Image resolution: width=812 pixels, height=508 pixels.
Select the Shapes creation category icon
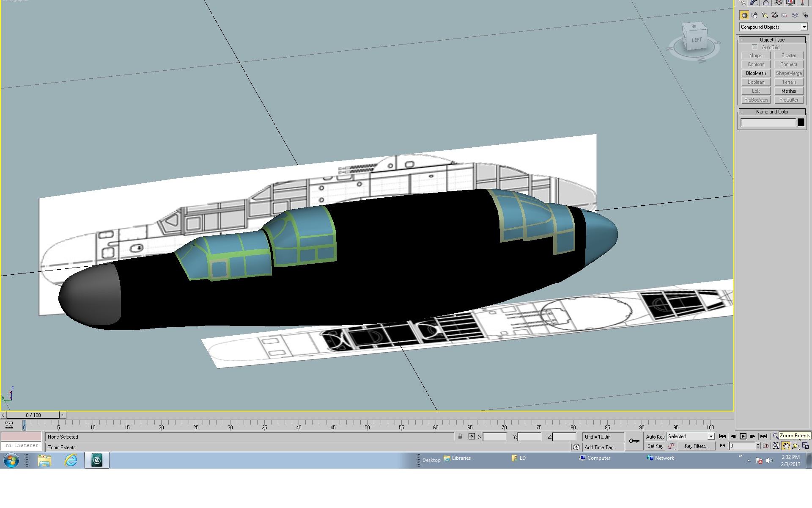coord(754,15)
